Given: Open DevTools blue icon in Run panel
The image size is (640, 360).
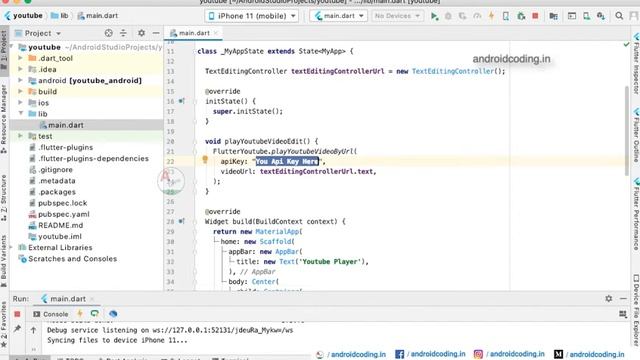Looking at the screenshot, I should tap(113, 313).
